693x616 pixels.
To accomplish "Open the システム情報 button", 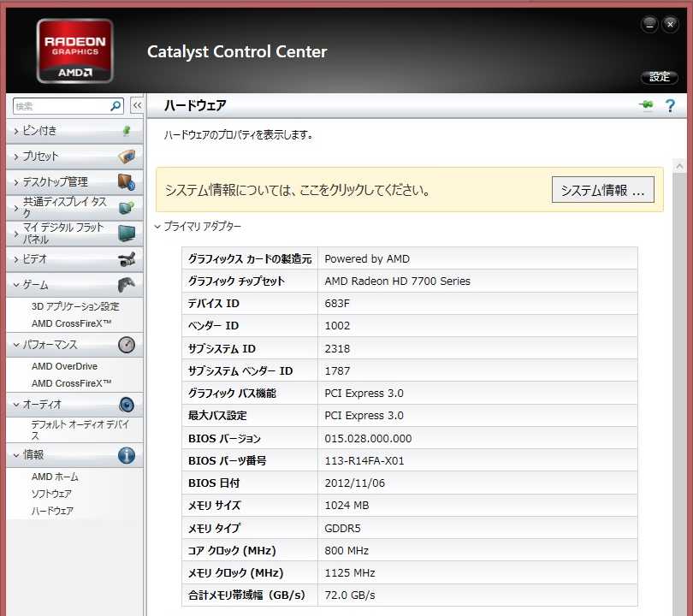I will tap(603, 190).
